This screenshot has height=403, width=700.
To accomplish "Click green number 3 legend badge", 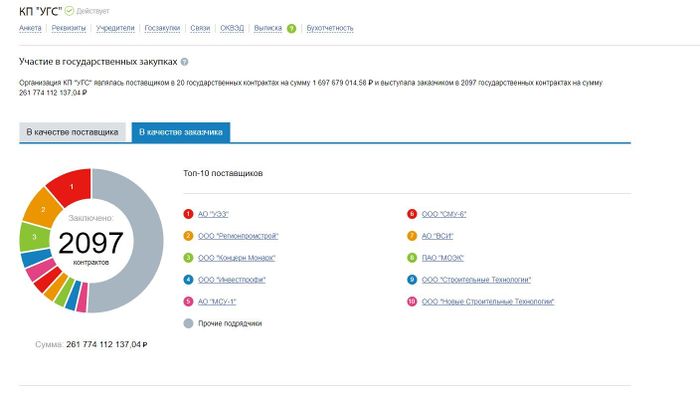I will pyautogui.click(x=188, y=258).
